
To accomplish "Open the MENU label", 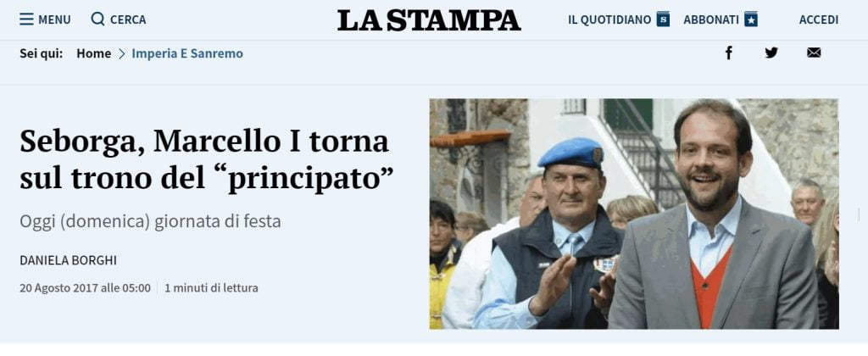I will 54,20.
